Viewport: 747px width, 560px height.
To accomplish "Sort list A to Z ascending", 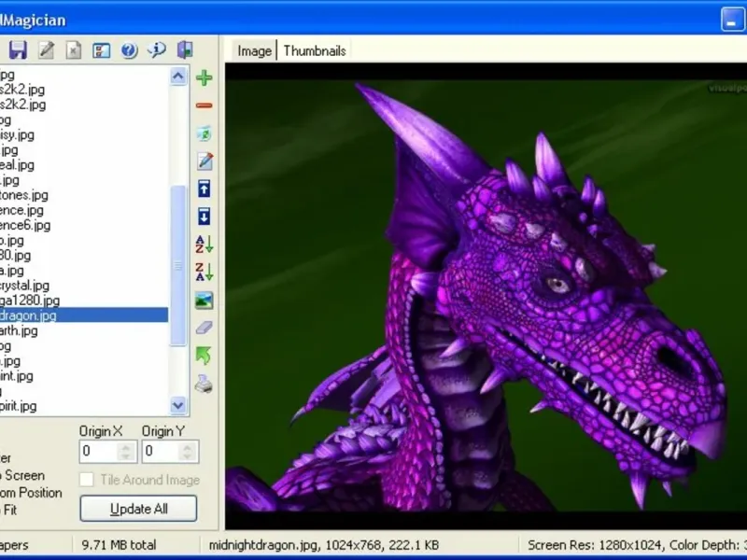I will point(204,245).
